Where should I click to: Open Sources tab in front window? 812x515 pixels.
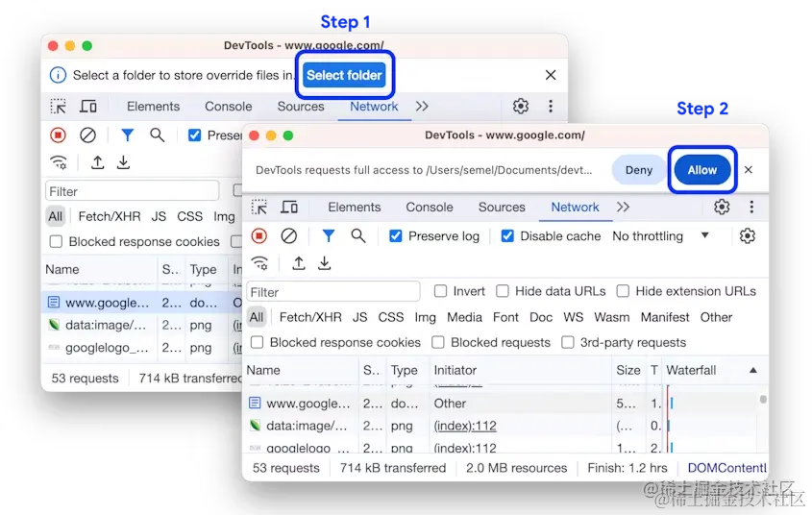coord(502,207)
